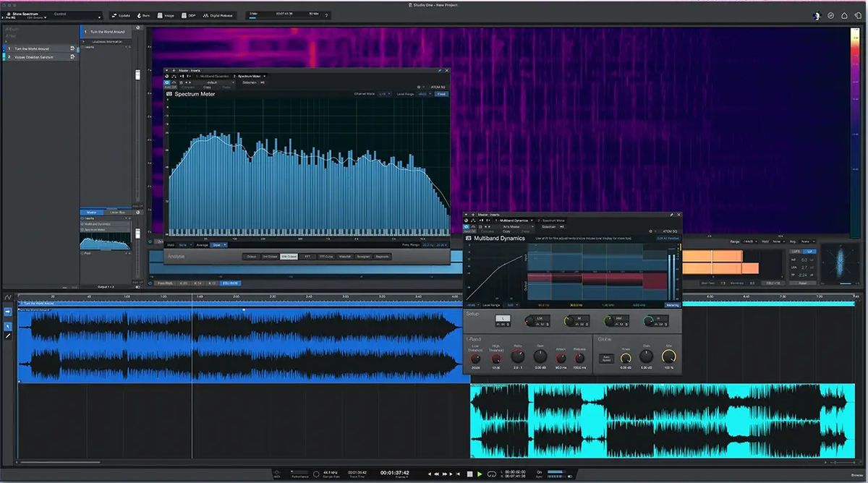This screenshot has width=868, height=483.
Task: Select the FFT analysis mode
Action: point(306,256)
